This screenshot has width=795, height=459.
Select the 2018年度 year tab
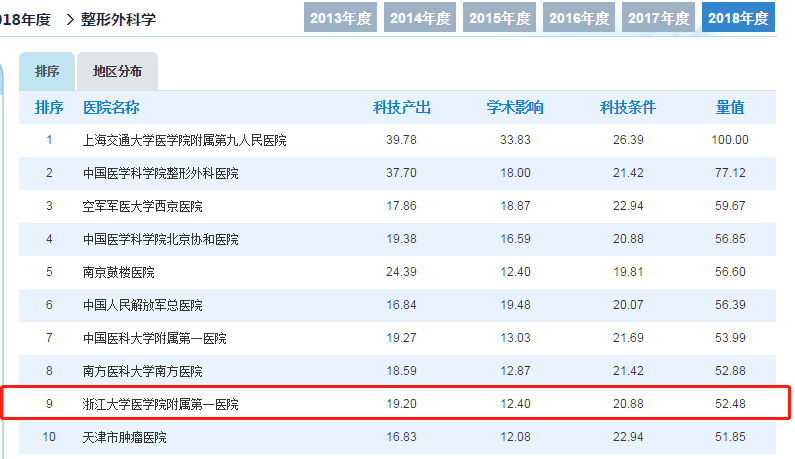738,18
